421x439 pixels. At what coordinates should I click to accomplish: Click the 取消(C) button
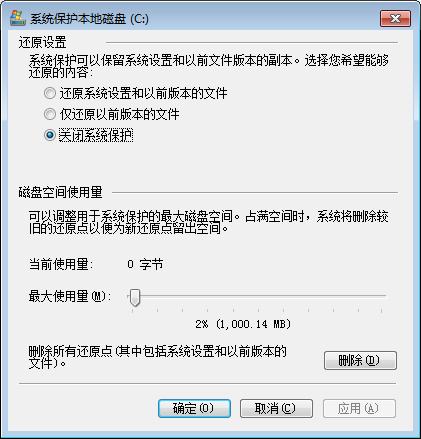point(276,408)
